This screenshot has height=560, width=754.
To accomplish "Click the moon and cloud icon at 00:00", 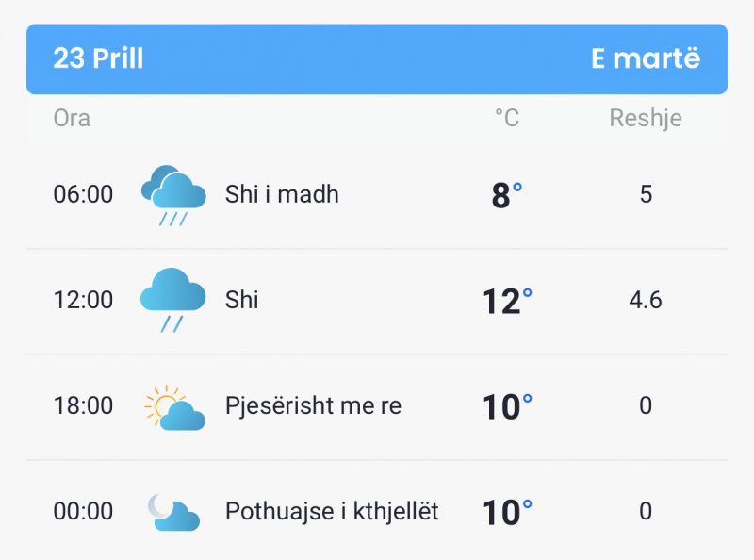I will 173,512.
